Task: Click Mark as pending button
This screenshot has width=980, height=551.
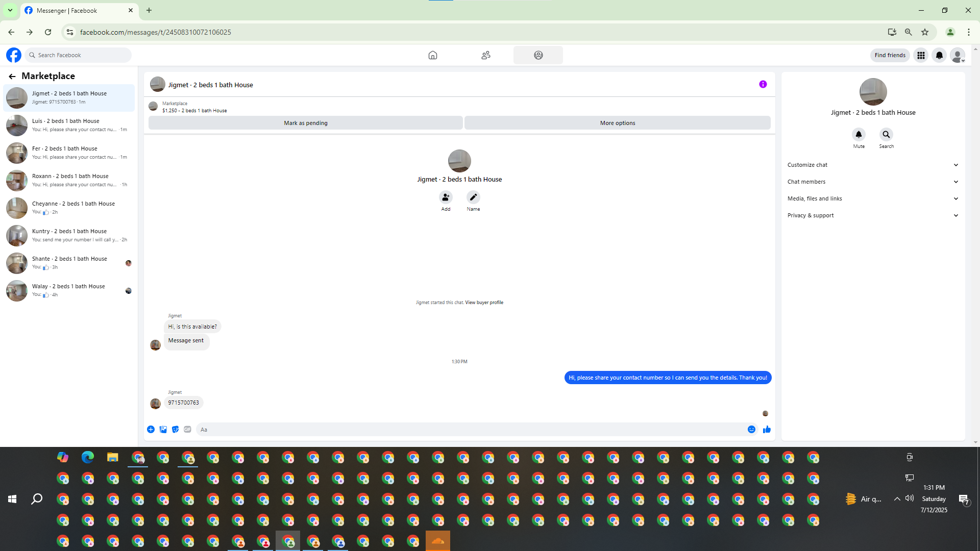Action: [305, 123]
